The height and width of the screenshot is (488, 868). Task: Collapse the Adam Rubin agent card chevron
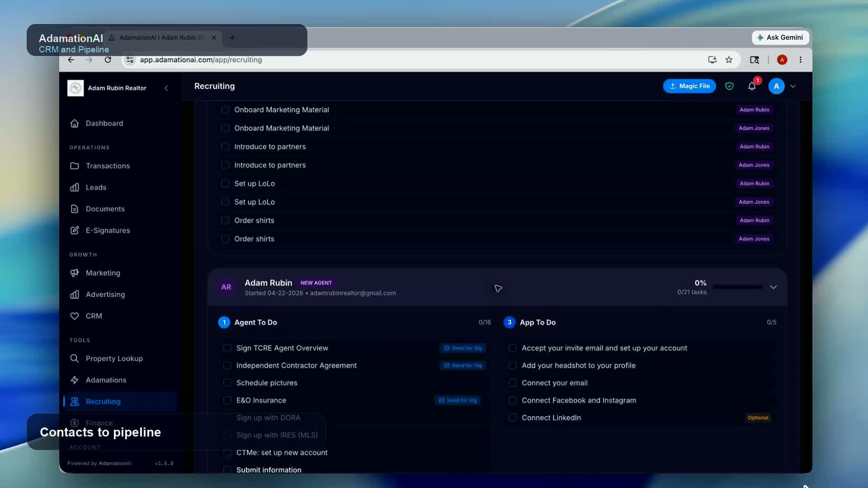point(773,287)
